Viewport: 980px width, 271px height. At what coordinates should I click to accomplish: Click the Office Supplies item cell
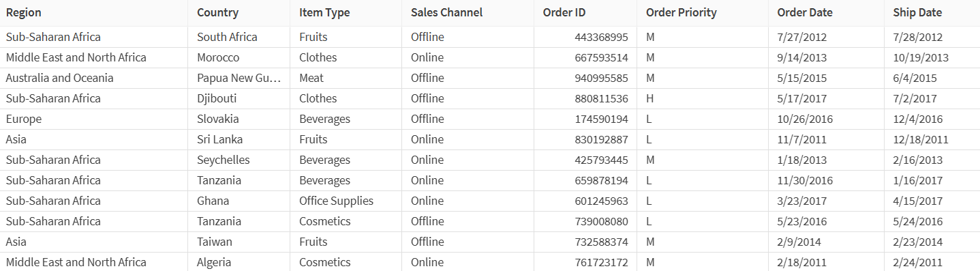pyautogui.click(x=346, y=201)
